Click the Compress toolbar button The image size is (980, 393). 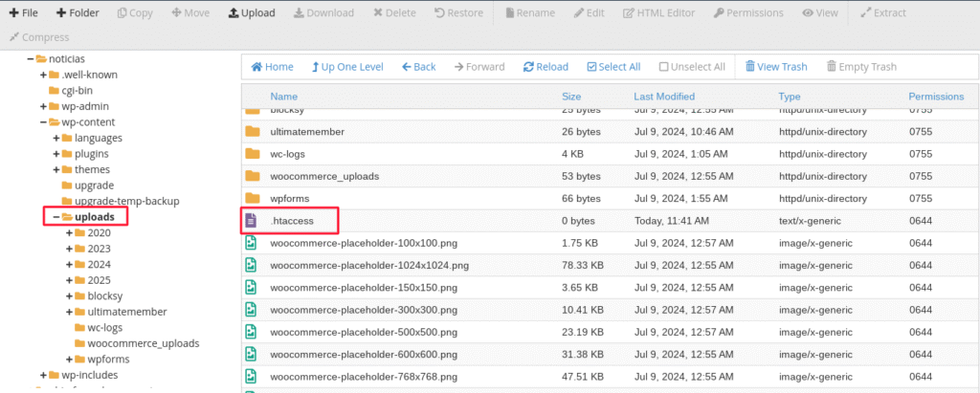coord(39,37)
